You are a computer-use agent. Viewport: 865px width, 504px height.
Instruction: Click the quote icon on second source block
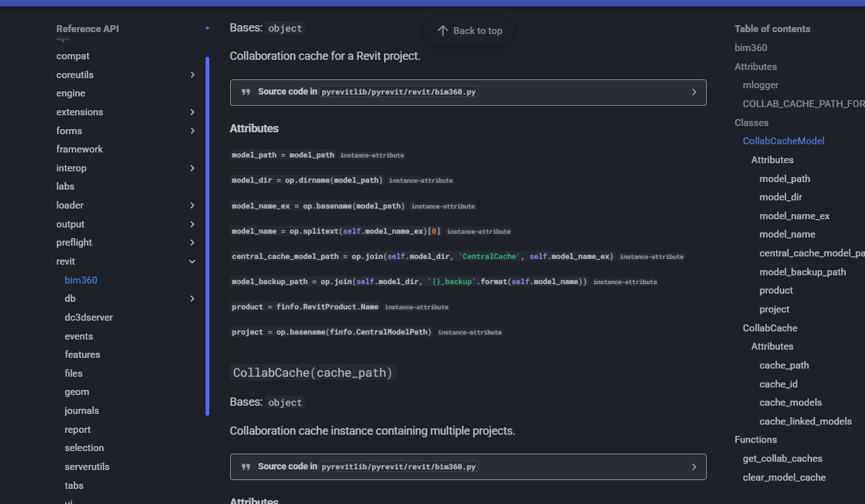[x=246, y=467]
